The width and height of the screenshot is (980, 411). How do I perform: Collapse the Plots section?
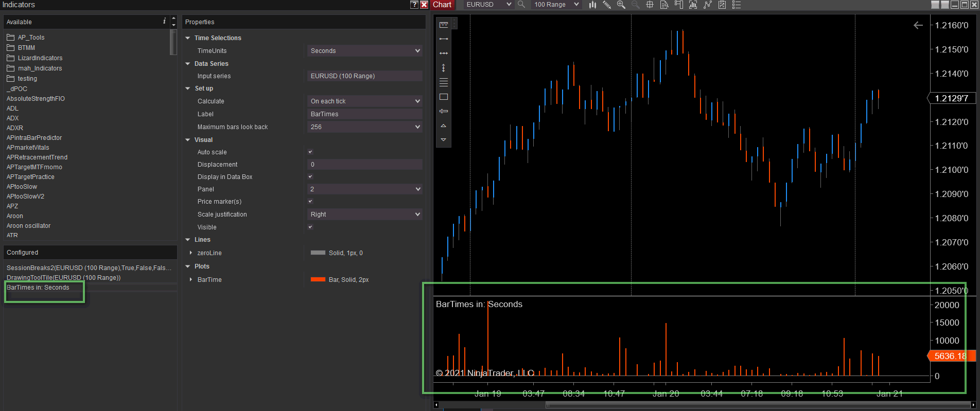(188, 266)
